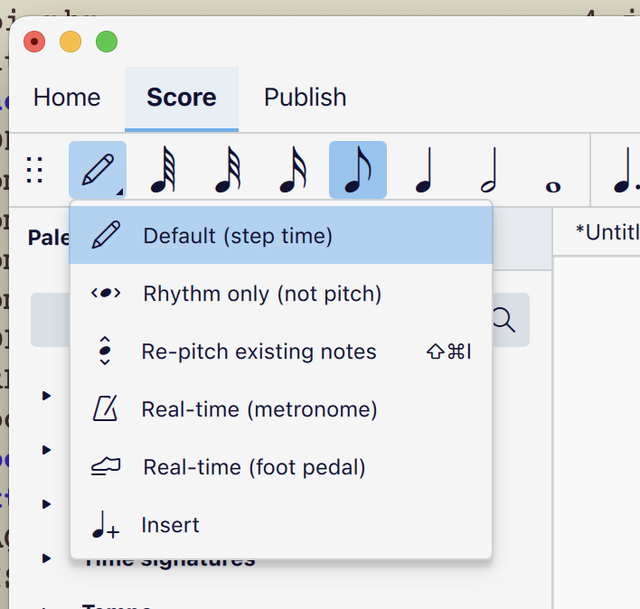Choose Re-pitch existing notes

point(259,352)
